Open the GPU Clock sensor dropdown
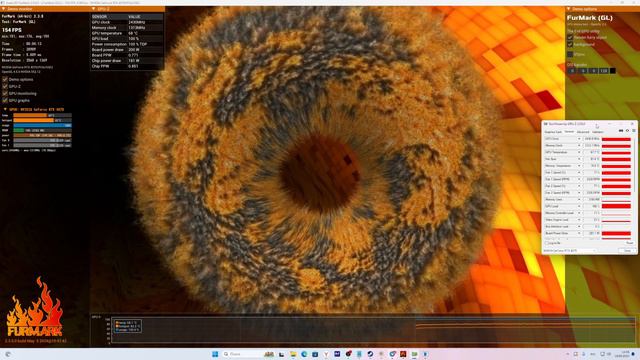Viewport: 640px width, 360px height. 579,139
